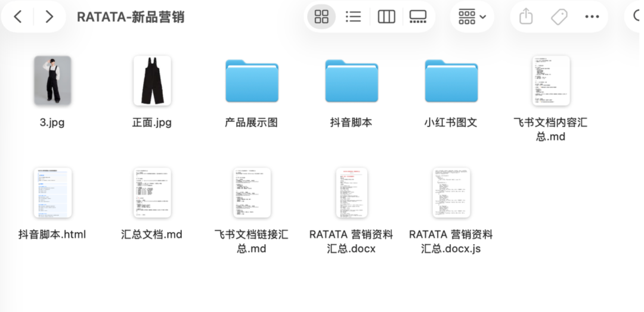The height and width of the screenshot is (312, 644).
Task: Select the 小红书图文 folder icon
Action: [451, 81]
